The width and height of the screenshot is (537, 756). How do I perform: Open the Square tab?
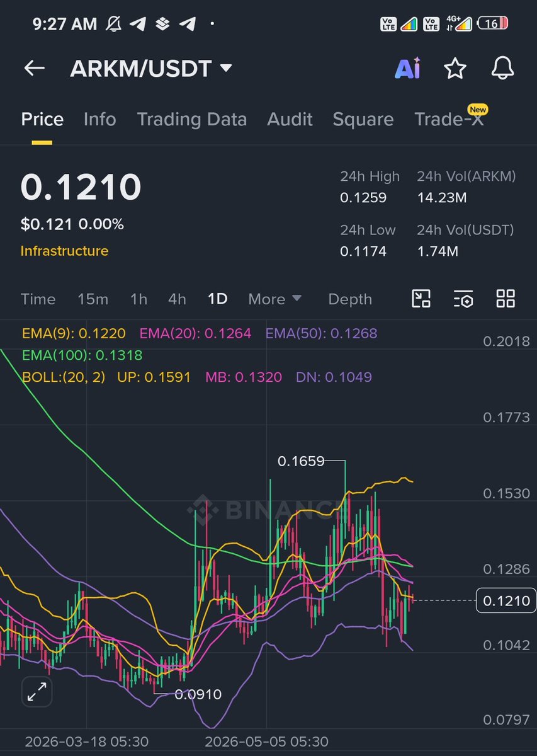point(363,119)
